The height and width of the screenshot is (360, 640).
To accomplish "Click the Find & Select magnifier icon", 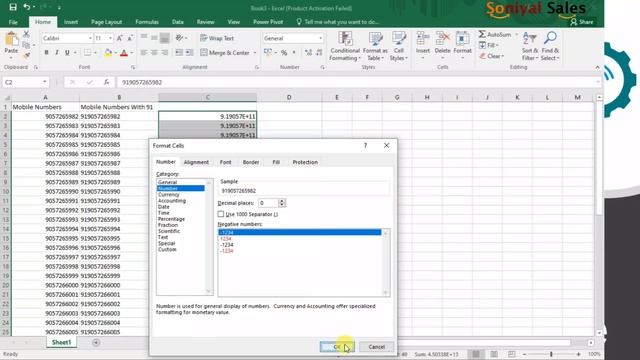I will [x=550, y=38].
